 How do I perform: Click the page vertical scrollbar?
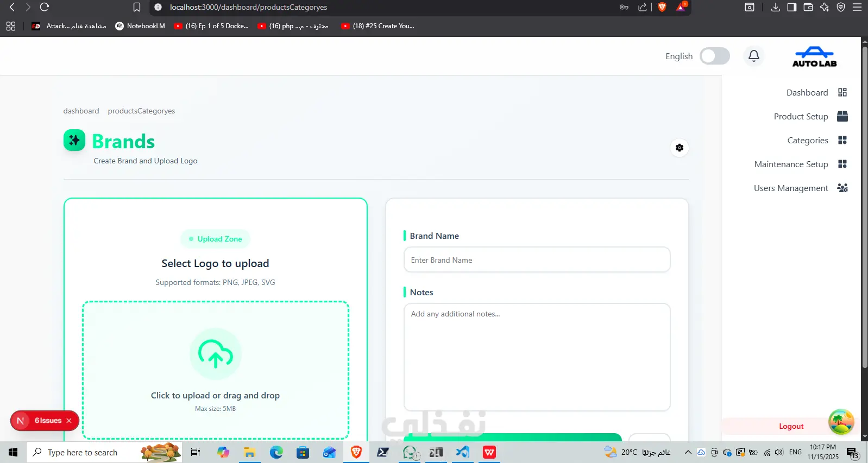(x=864, y=208)
